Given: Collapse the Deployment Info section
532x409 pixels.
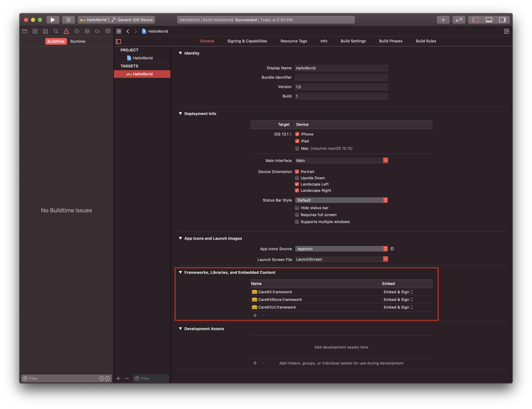Looking at the screenshot, I should point(180,113).
